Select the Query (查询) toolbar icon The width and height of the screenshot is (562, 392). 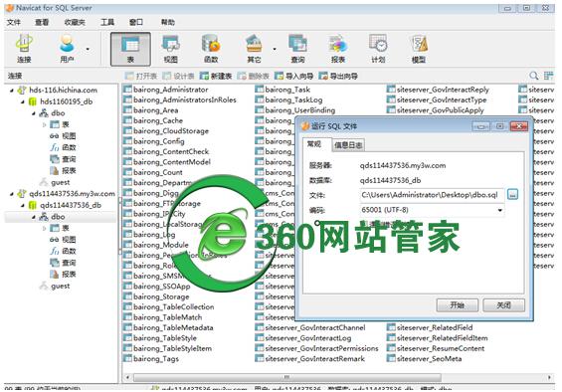pos(297,49)
